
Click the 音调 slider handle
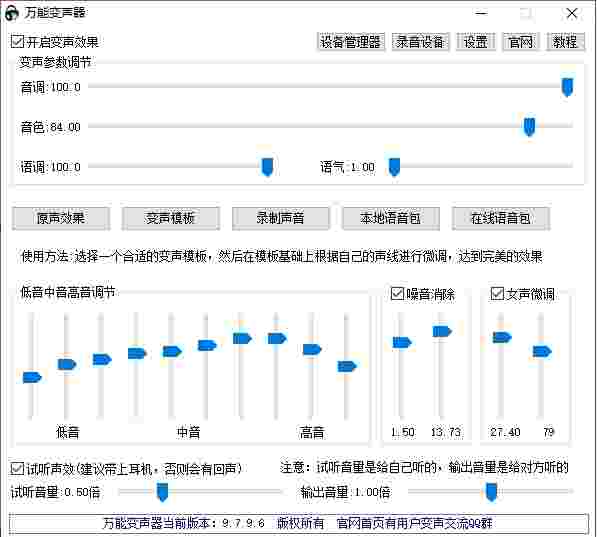tap(567, 87)
